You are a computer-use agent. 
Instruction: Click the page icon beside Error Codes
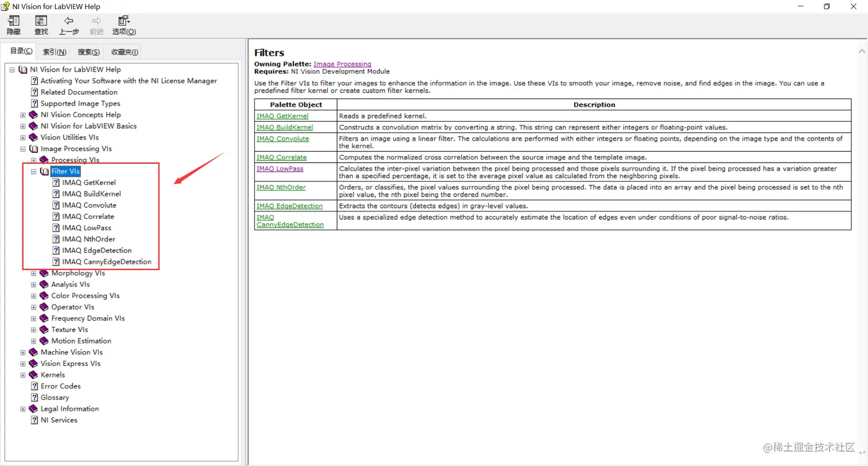34,386
